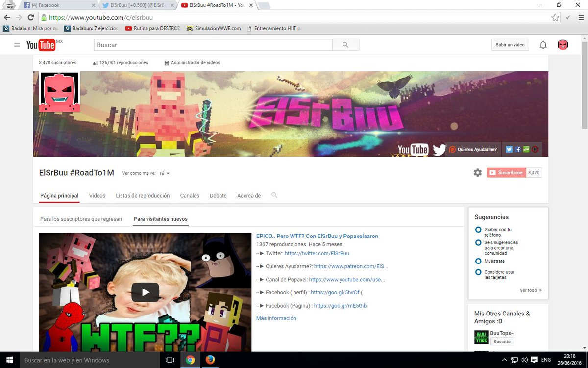
Task: Open the Action Center notifications icon
Action: tap(535, 360)
